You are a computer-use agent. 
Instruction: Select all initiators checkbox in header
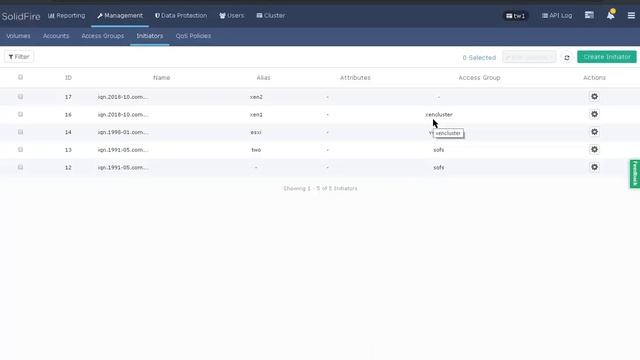[20, 77]
